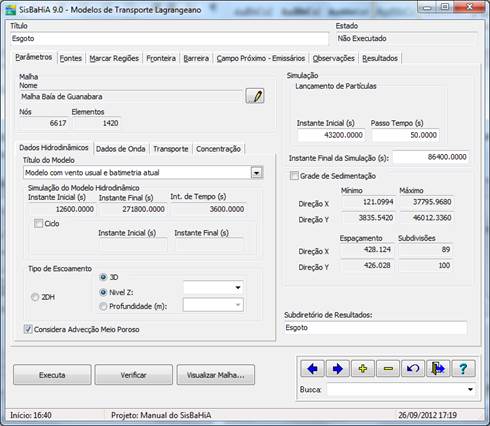
Task: Click the Passo Tempo field 50.0000
Action: click(406, 135)
